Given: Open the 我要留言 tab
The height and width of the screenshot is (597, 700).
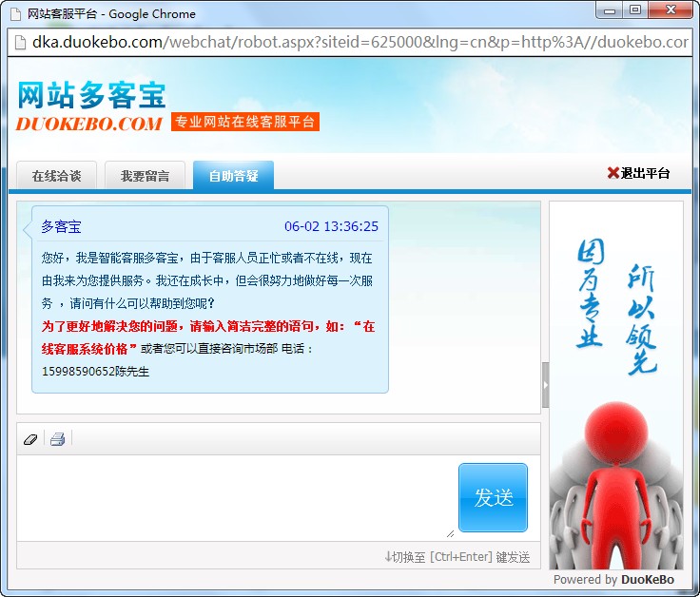Looking at the screenshot, I should 145,176.
